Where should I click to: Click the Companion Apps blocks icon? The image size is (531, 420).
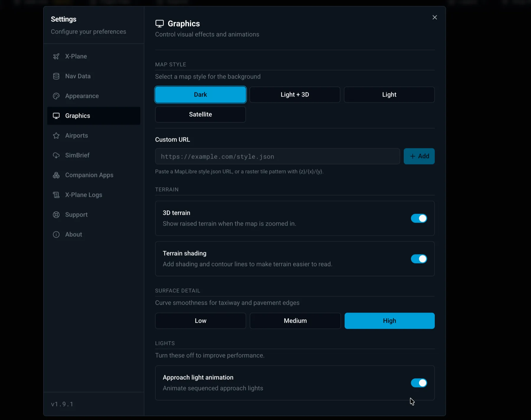click(x=56, y=175)
